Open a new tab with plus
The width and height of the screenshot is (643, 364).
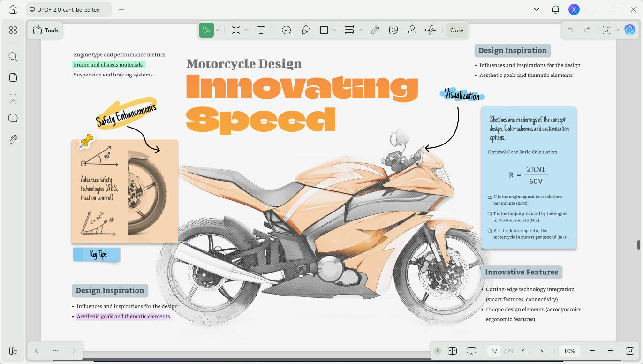(121, 9)
